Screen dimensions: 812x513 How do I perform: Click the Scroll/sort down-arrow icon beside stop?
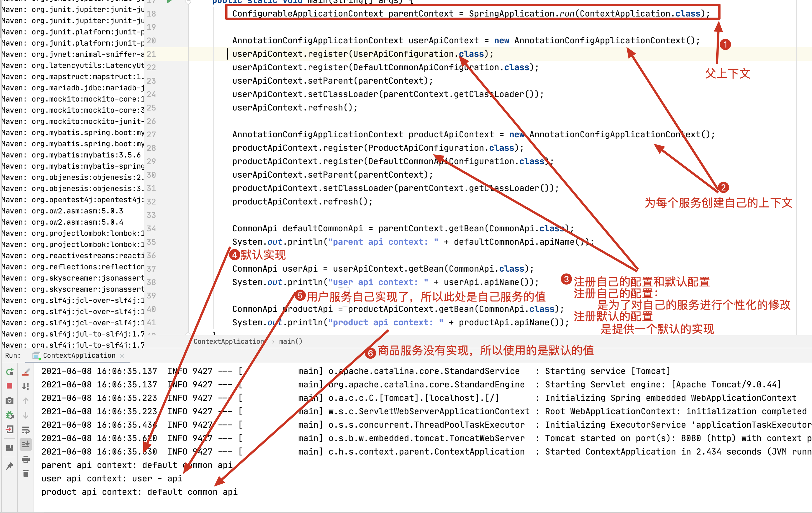click(26, 386)
